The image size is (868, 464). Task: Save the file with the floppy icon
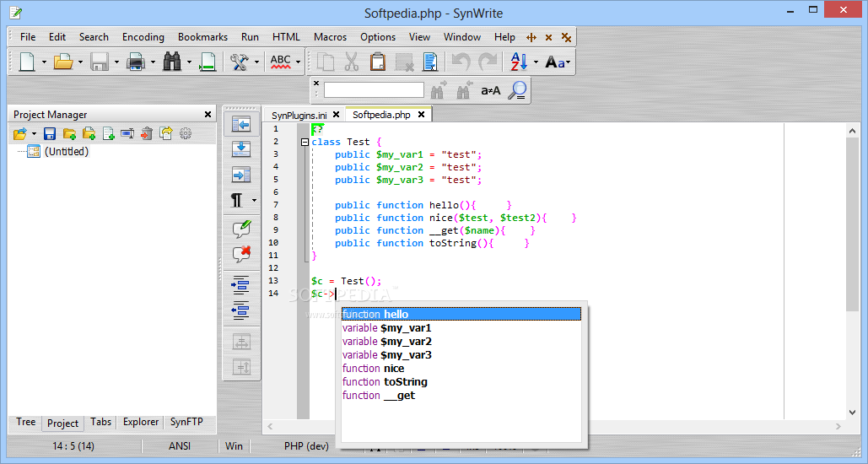(x=99, y=62)
